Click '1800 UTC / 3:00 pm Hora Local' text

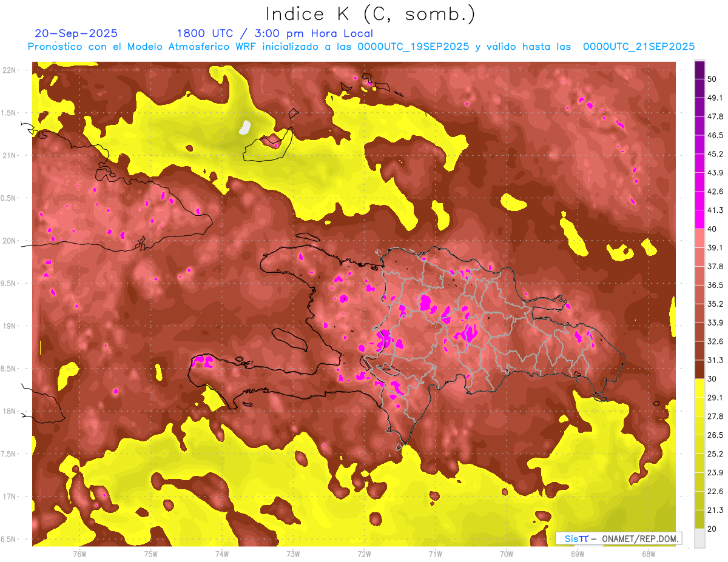point(275,33)
